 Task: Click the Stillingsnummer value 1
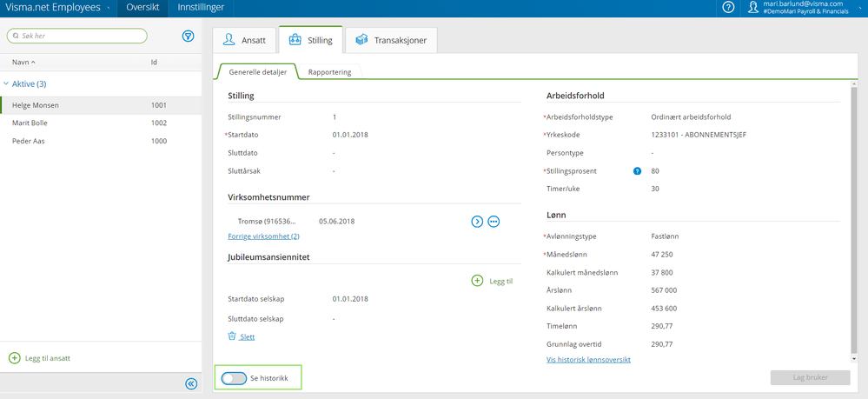[x=335, y=117]
